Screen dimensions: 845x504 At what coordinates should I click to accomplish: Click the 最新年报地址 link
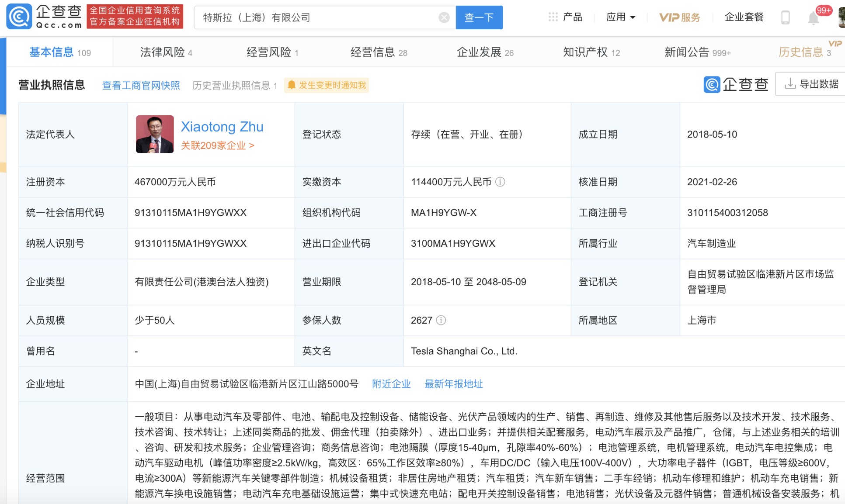click(454, 384)
